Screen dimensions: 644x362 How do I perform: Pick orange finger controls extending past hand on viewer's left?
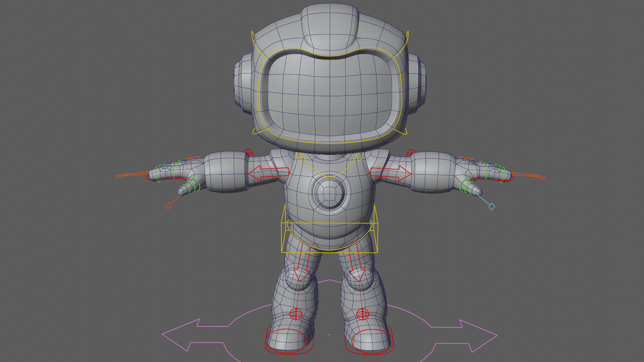tap(132, 174)
